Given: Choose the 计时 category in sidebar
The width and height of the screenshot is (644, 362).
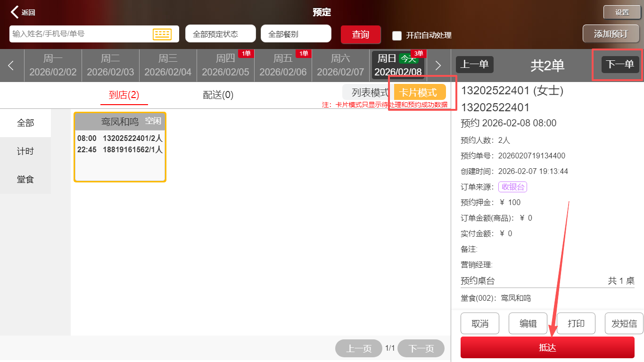Looking at the screenshot, I should point(25,151).
